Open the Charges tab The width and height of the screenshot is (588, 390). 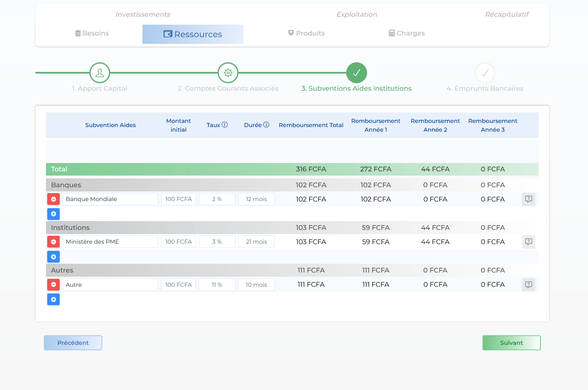[x=406, y=33]
